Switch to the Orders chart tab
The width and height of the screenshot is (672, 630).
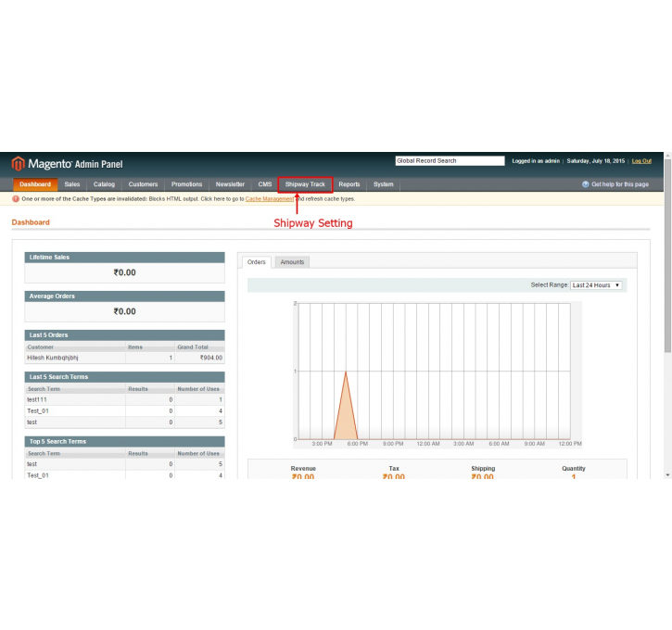pyautogui.click(x=256, y=261)
